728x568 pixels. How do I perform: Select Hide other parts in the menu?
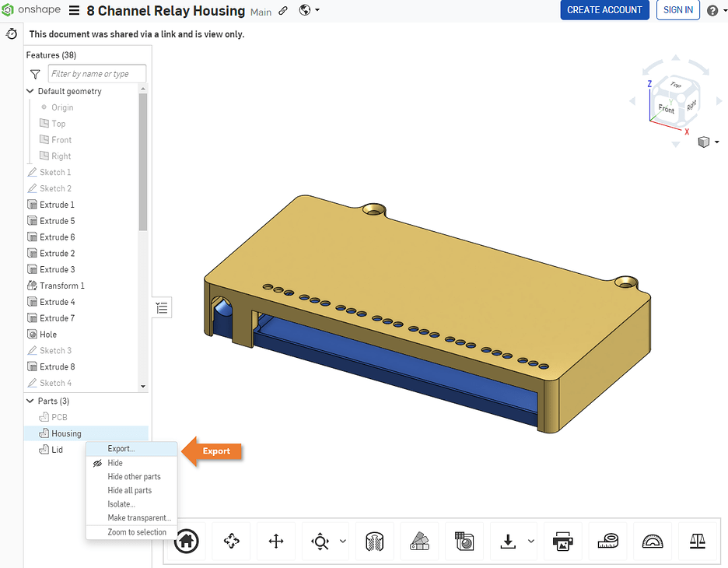pos(134,476)
